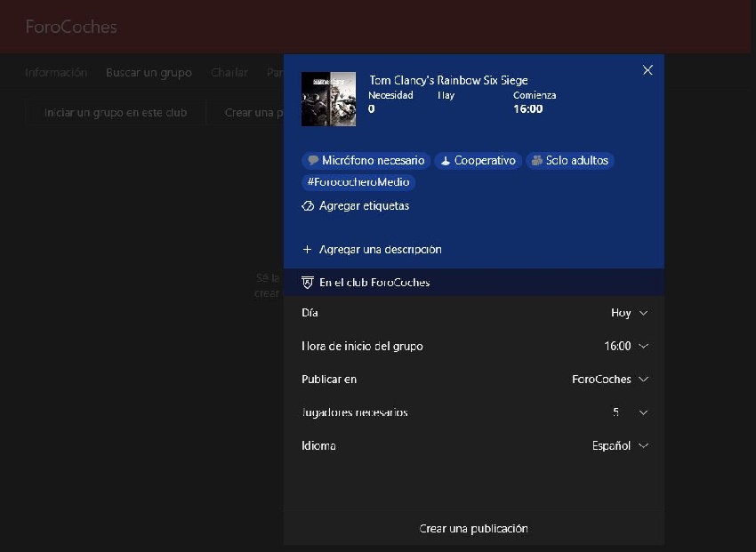Open the 16:00 start time selector
756x552 pixels.
click(x=617, y=347)
